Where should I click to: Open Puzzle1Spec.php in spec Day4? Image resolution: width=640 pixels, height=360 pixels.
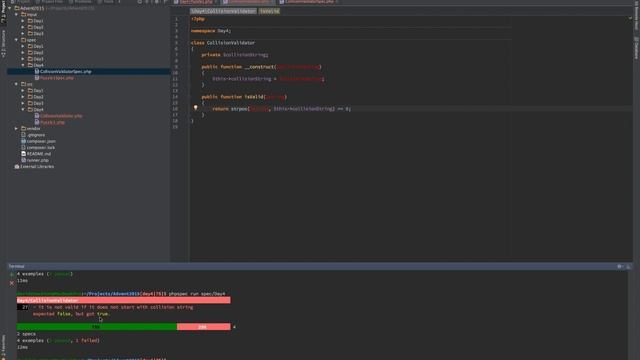click(57, 78)
